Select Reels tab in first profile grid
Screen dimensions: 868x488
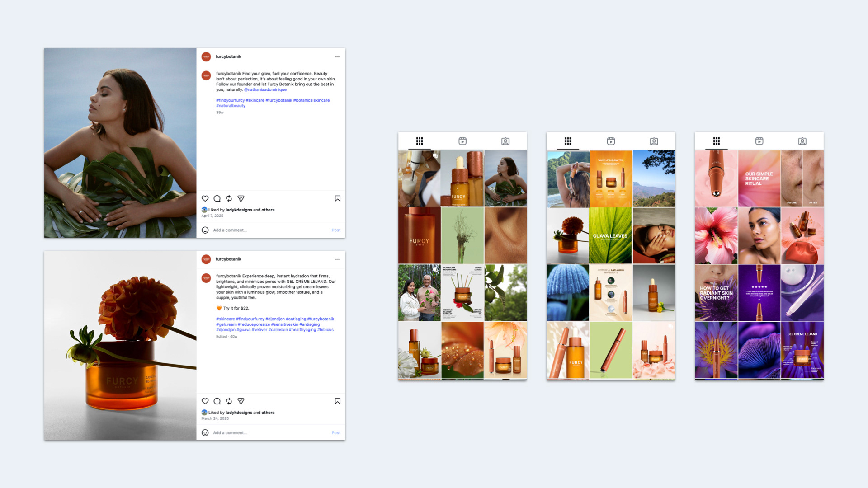pyautogui.click(x=462, y=141)
